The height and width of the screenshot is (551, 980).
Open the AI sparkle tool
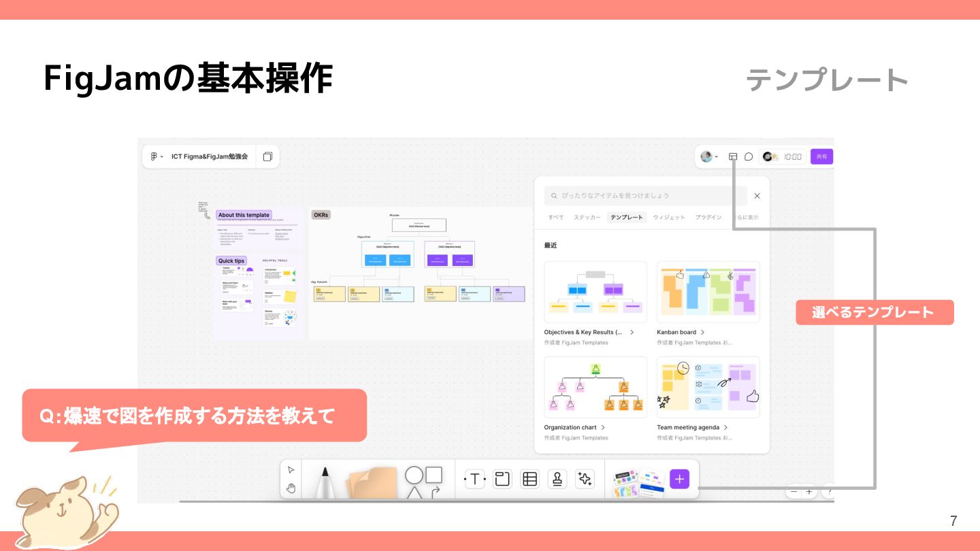tap(585, 480)
